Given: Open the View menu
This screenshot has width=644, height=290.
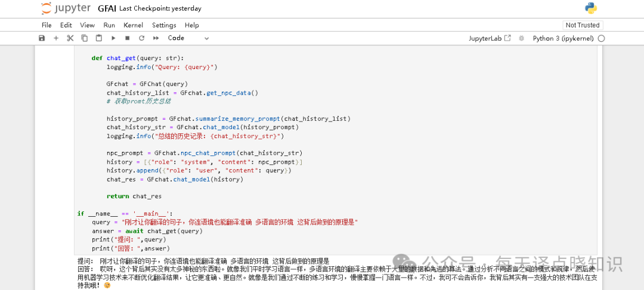Looking at the screenshot, I should (x=87, y=25).
